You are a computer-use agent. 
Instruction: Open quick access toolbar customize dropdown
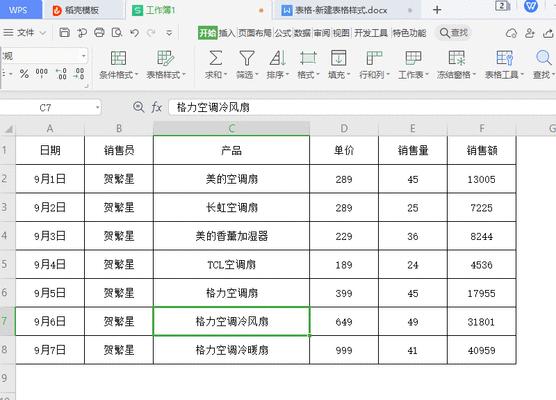tap(169, 33)
